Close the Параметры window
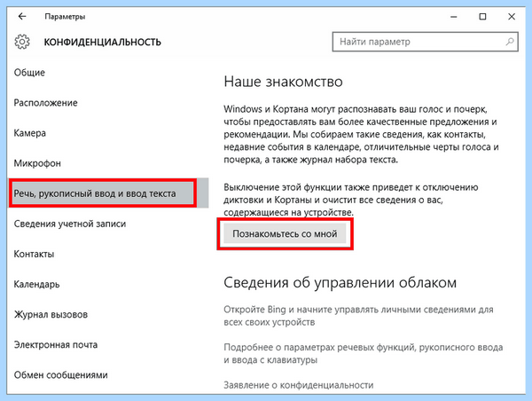This screenshot has width=532, height=401. point(512,17)
